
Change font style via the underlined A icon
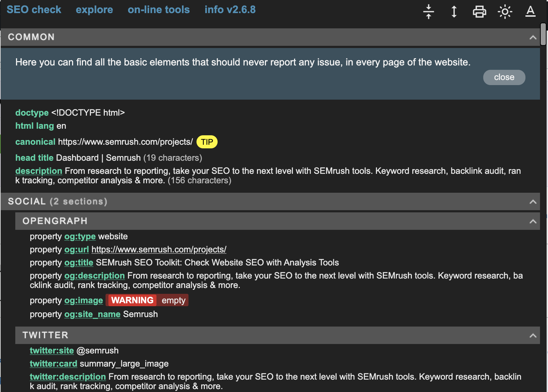[531, 11]
